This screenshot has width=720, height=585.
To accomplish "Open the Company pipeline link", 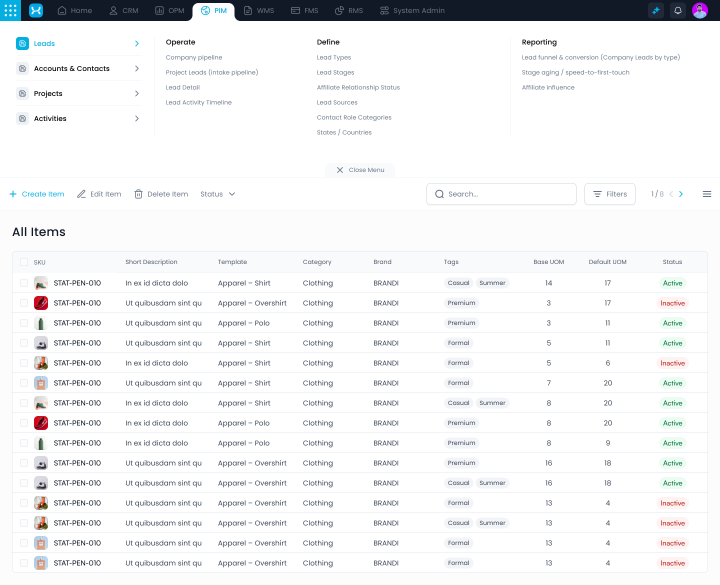I will click(194, 57).
